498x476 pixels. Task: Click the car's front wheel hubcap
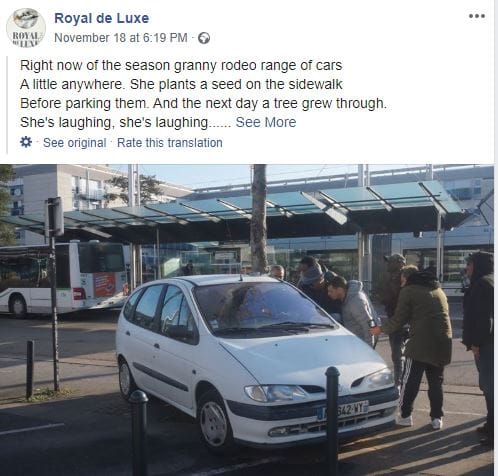[x=213, y=424]
